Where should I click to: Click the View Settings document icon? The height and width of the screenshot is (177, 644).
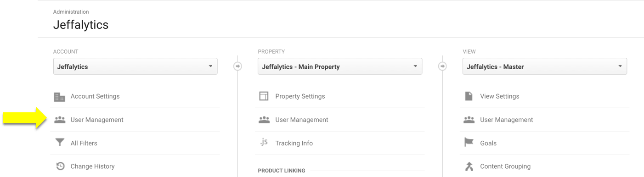tap(469, 96)
